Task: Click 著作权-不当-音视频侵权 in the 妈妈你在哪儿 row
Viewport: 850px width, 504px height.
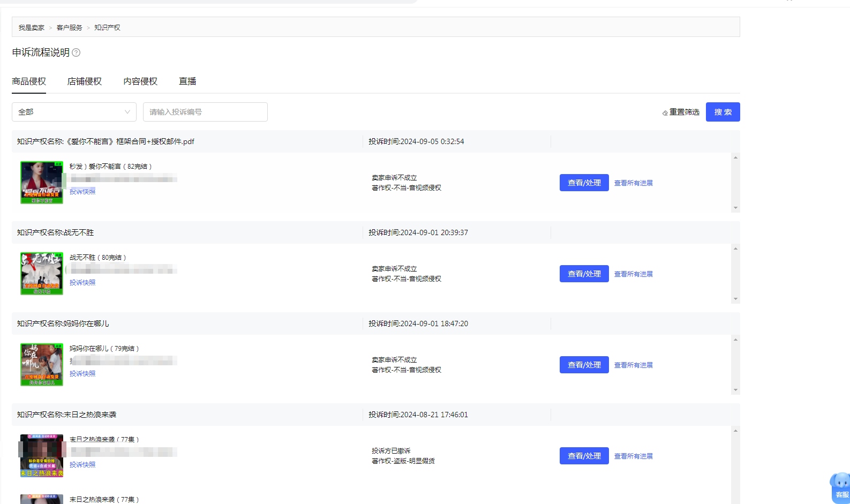Action: [407, 370]
